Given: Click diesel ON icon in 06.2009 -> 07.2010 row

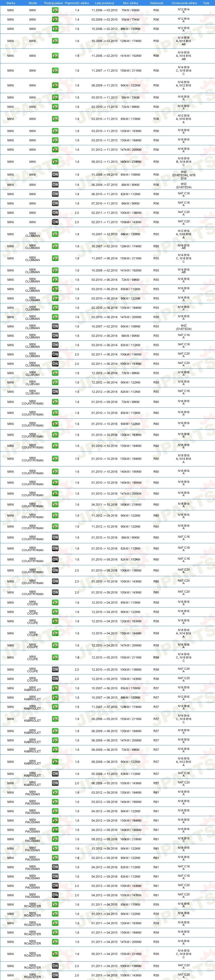Looking at the screenshot, I should click(55, 185).
